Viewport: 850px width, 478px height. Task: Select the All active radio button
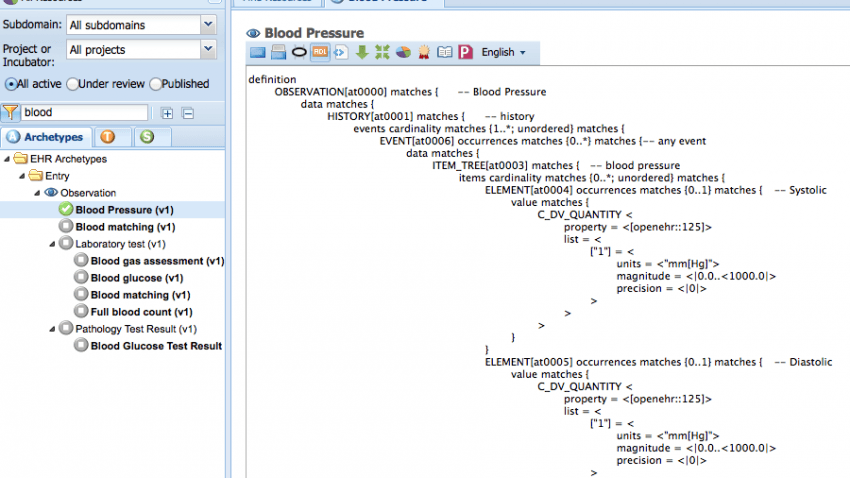(x=11, y=84)
